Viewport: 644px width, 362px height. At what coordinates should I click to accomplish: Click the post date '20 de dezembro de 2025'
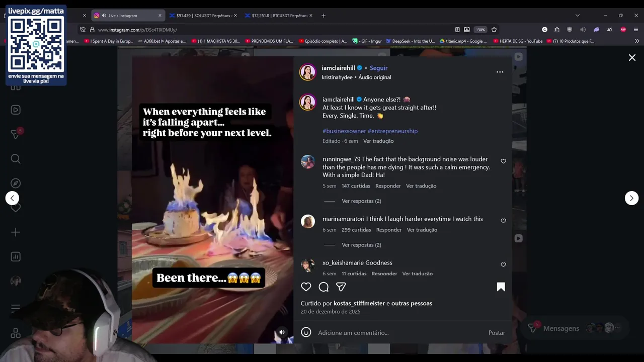coord(331,312)
